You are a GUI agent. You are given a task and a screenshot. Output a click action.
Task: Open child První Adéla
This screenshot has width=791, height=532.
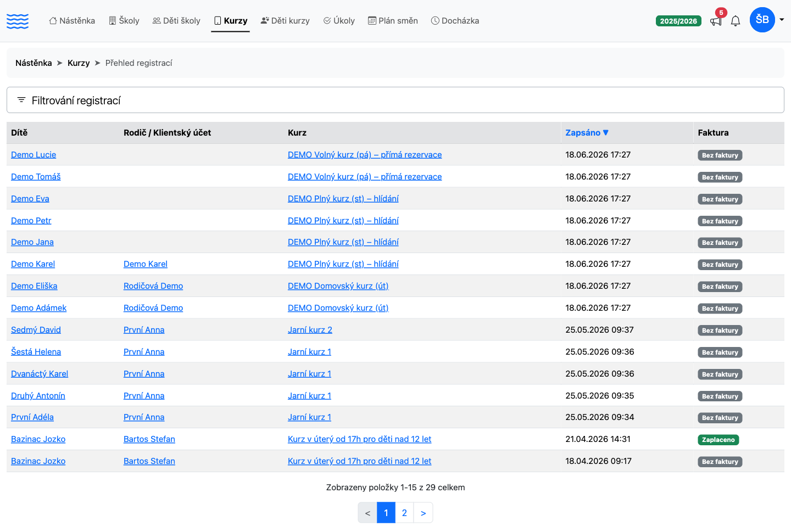[32, 417]
